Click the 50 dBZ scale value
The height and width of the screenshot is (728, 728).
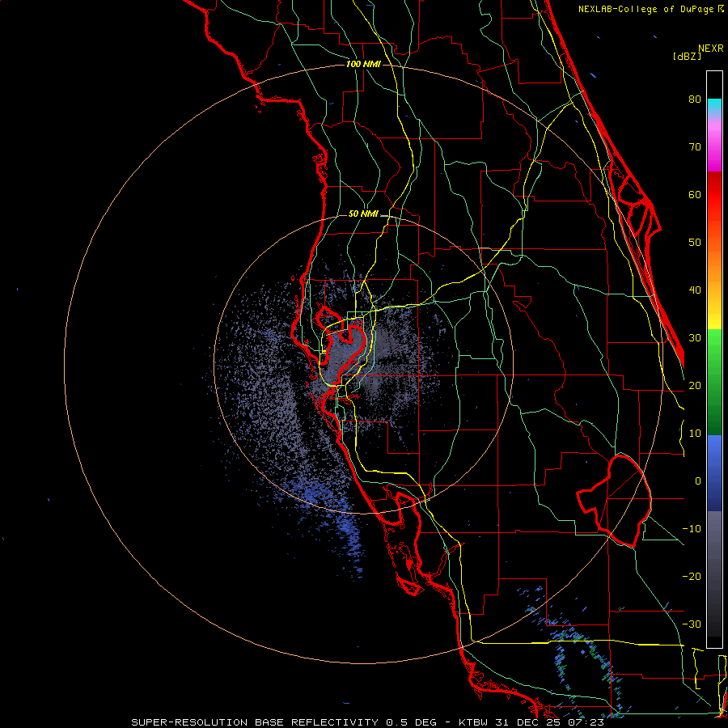pyautogui.click(x=695, y=243)
